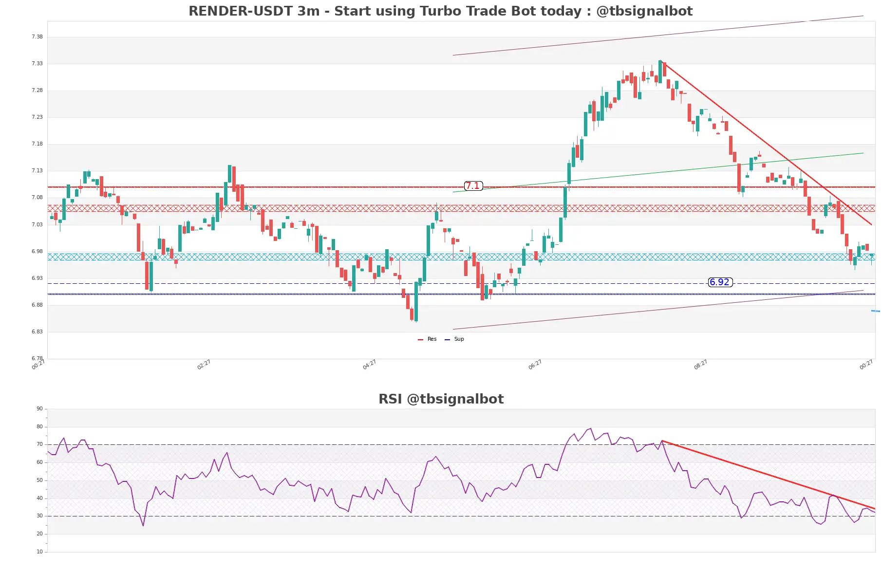Click the RENDER-USDT 3m chart title
The height and width of the screenshot is (588, 882).
(440, 11)
